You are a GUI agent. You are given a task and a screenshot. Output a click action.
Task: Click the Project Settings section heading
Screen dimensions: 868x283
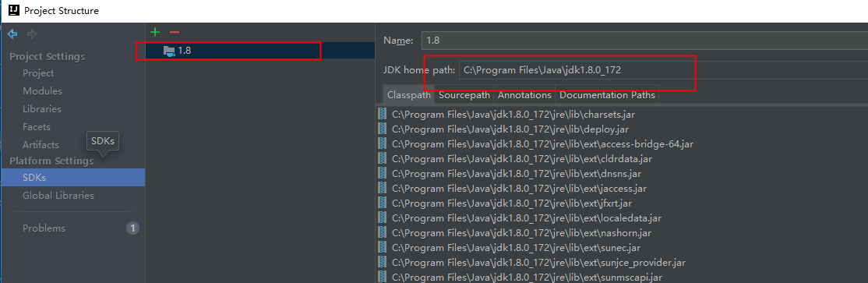tap(47, 56)
